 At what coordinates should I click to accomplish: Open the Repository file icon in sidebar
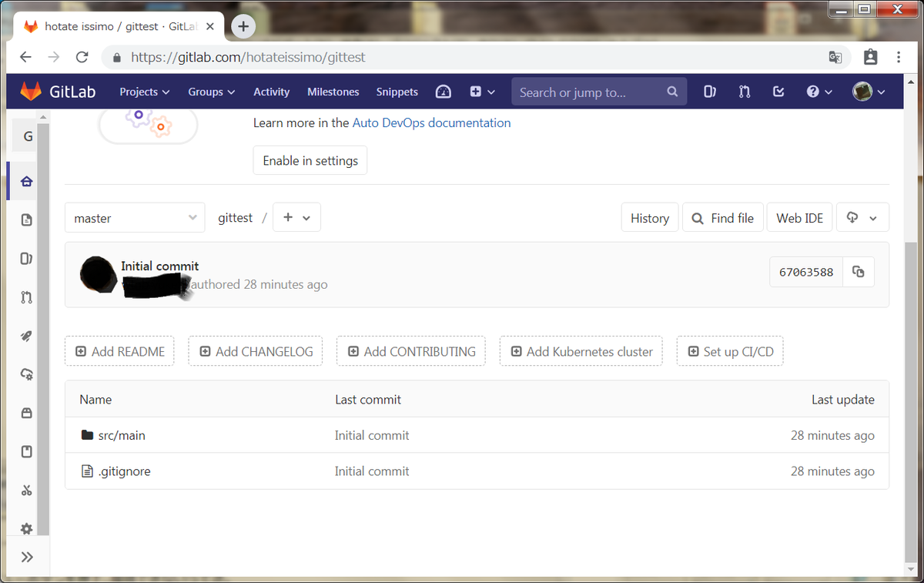pyautogui.click(x=27, y=220)
